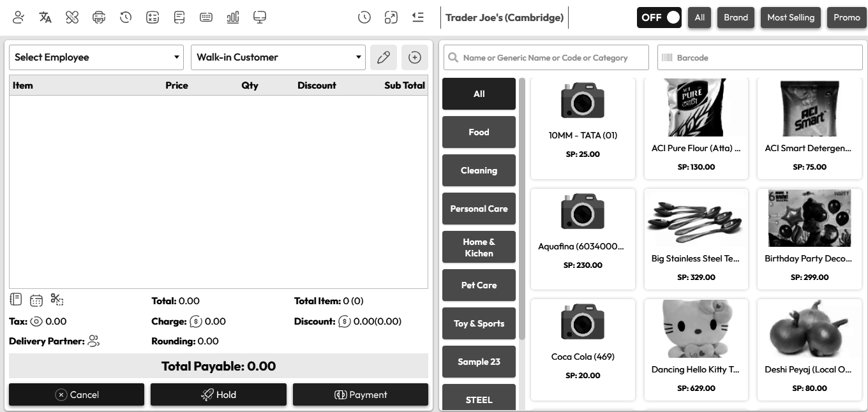This screenshot has width=868, height=412.
Task: Click the scissors coupon icon
Action: pos(57,300)
